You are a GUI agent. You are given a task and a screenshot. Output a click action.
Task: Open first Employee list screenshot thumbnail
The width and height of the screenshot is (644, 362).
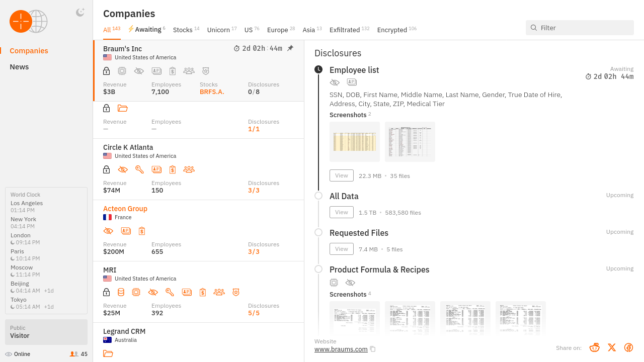point(355,142)
